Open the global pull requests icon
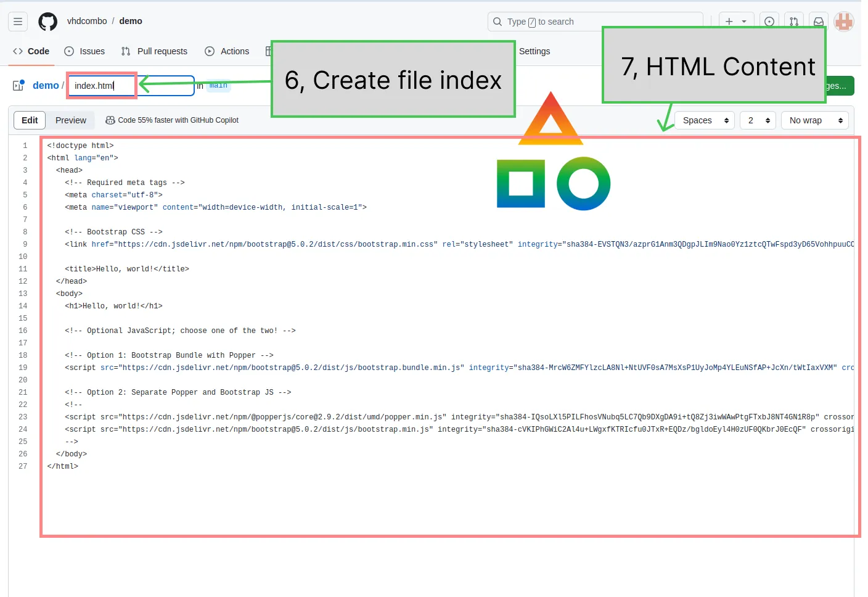This screenshot has height=597, width=868. tap(794, 22)
